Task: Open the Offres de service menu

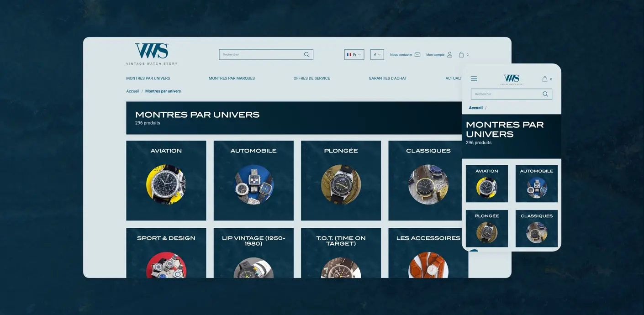Action: 311,79
